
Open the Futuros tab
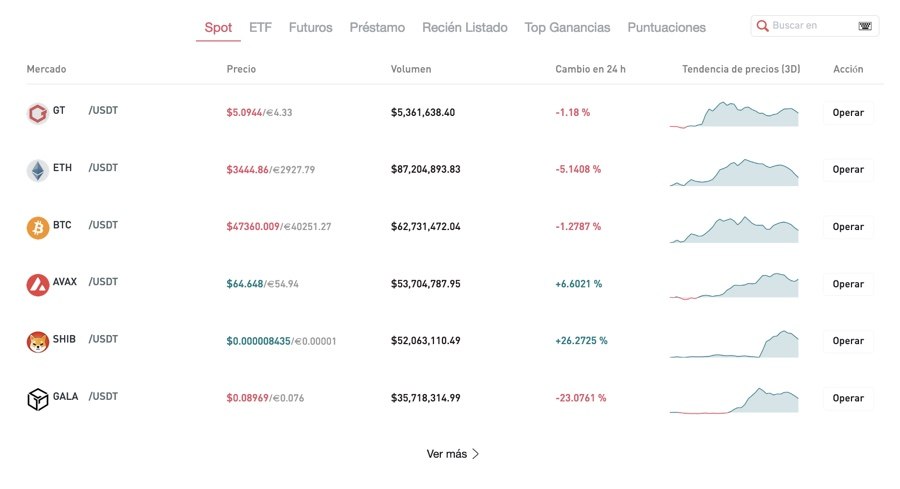click(310, 28)
